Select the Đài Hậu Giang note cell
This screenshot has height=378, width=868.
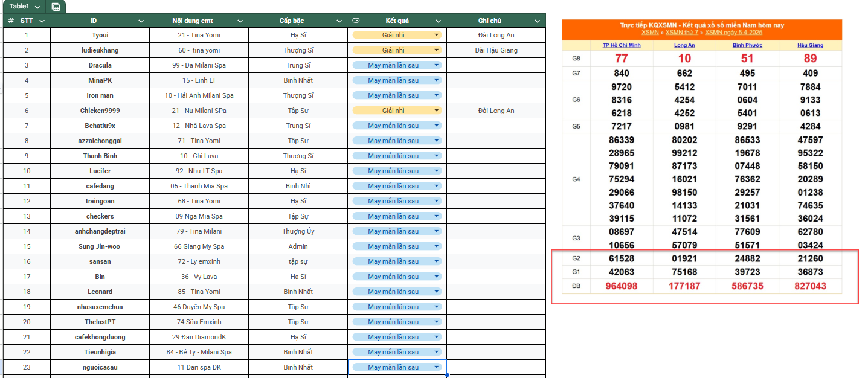coord(496,50)
